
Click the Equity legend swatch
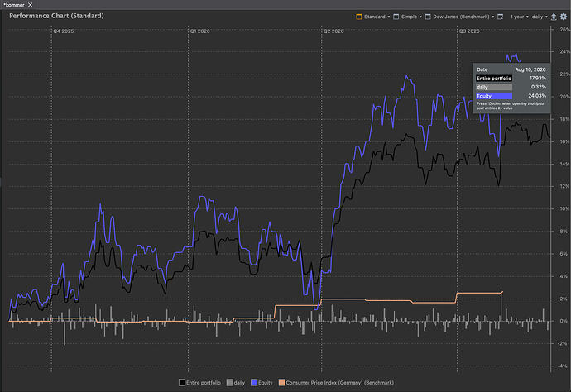254,383
